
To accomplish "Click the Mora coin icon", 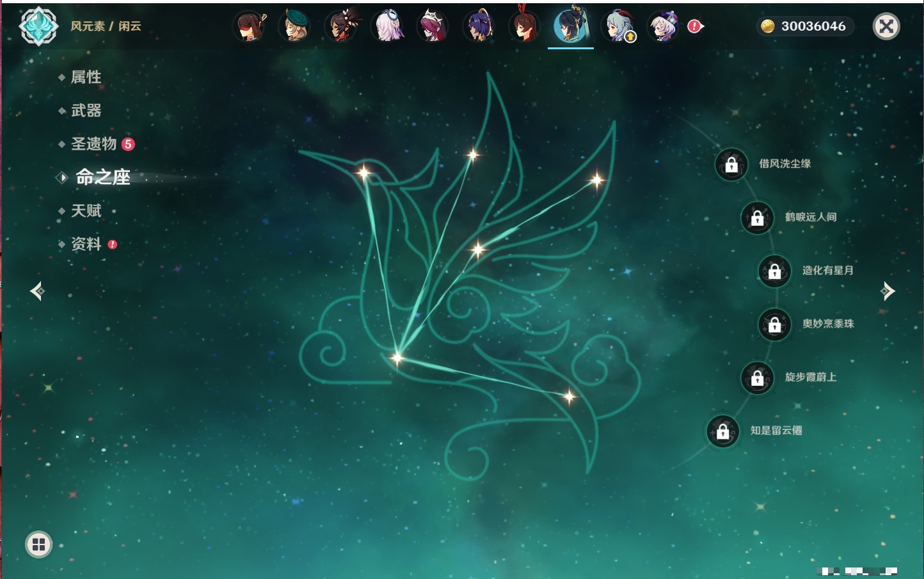I will [767, 26].
